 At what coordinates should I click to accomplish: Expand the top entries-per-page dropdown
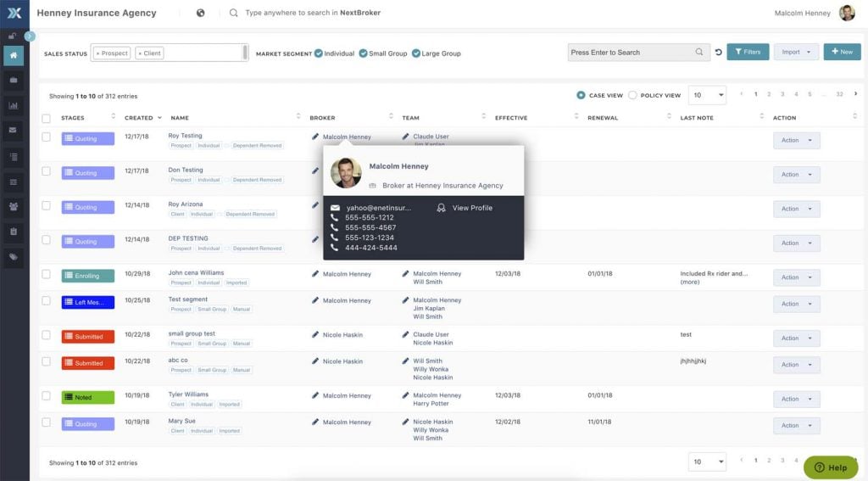coord(707,95)
